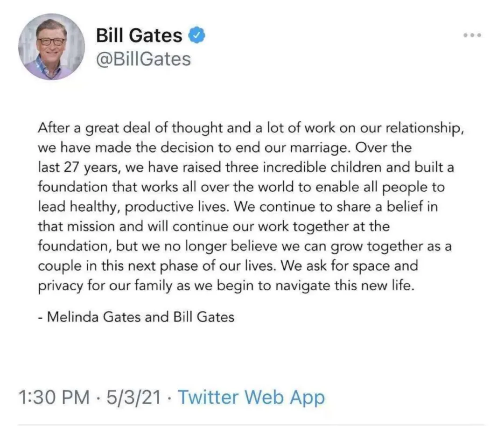Click the text 'lead healthy, productive lives'
Screen dimensions: 504x426
(x=134, y=207)
